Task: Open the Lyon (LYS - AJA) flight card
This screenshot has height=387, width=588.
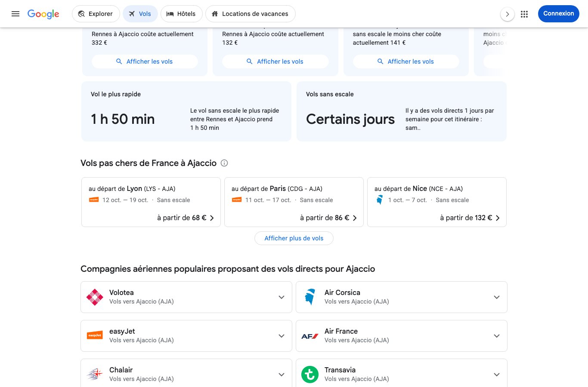Action: 151,202
